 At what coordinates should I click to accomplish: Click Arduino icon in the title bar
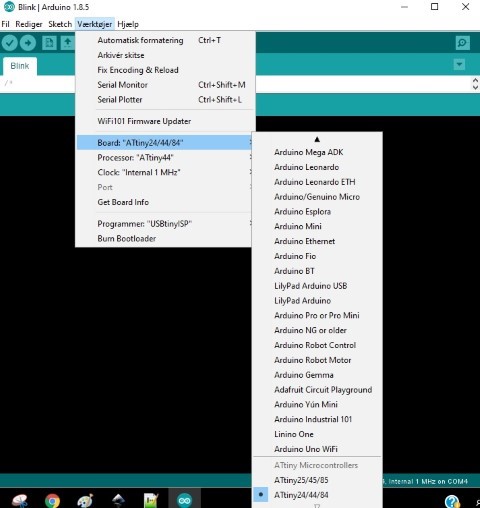(9, 7)
